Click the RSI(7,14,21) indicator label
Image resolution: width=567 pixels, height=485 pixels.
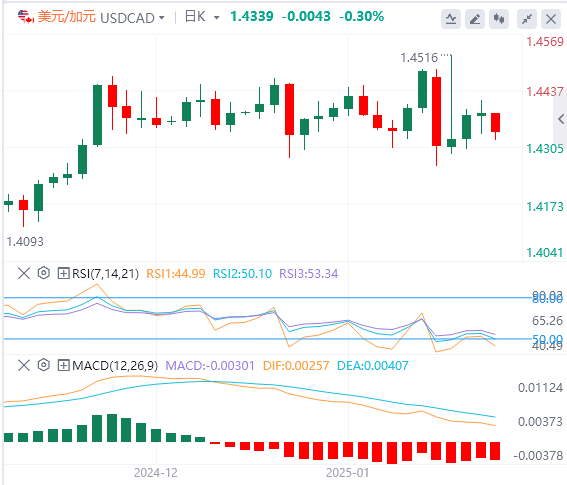[105, 274]
